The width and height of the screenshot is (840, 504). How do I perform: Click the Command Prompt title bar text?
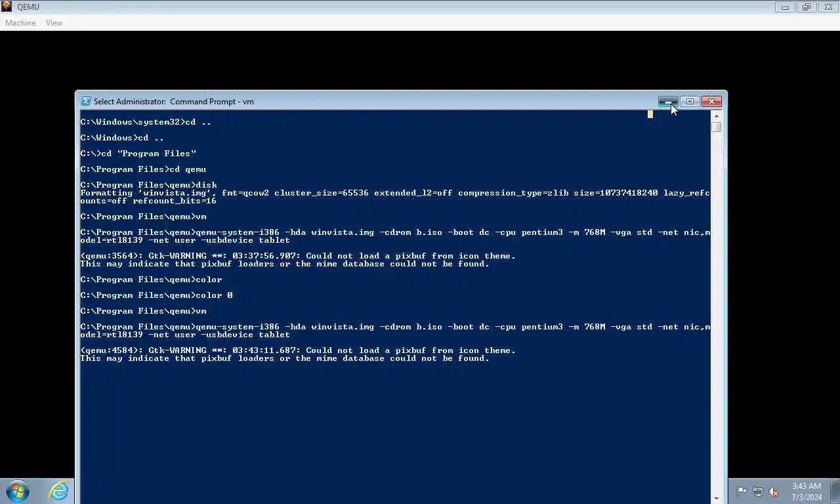click(x=174, y=102)
